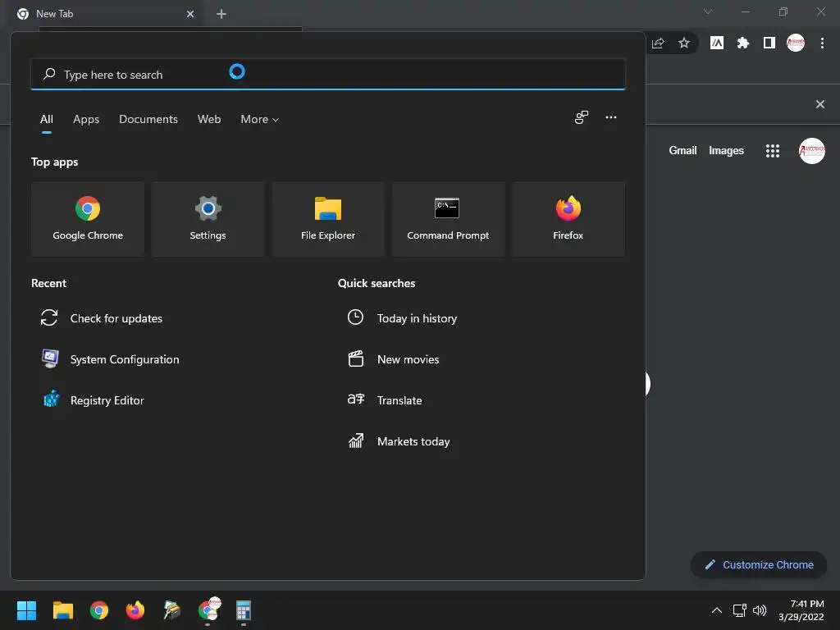This screenshot has width=840, height=630.
Task: Open the Calculator icon on taskbar
Action: [x=243, y=610]
